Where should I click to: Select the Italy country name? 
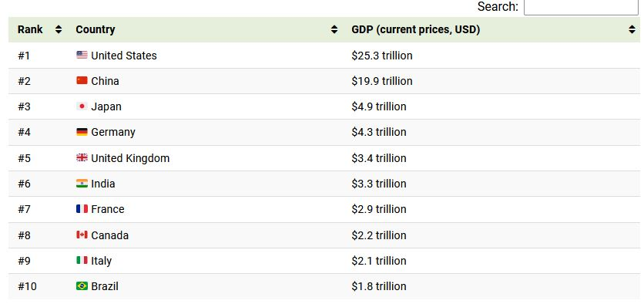coord(102,261)
